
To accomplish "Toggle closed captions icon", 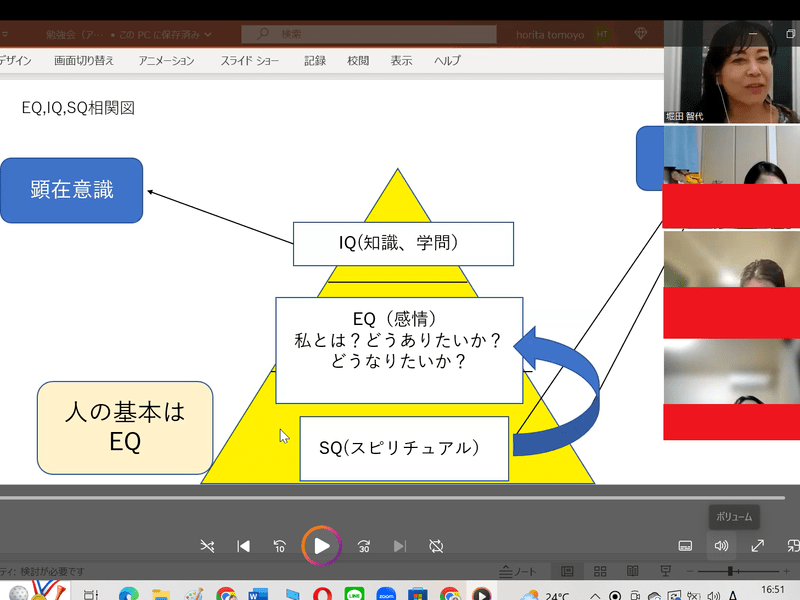I will coord(686,546).
